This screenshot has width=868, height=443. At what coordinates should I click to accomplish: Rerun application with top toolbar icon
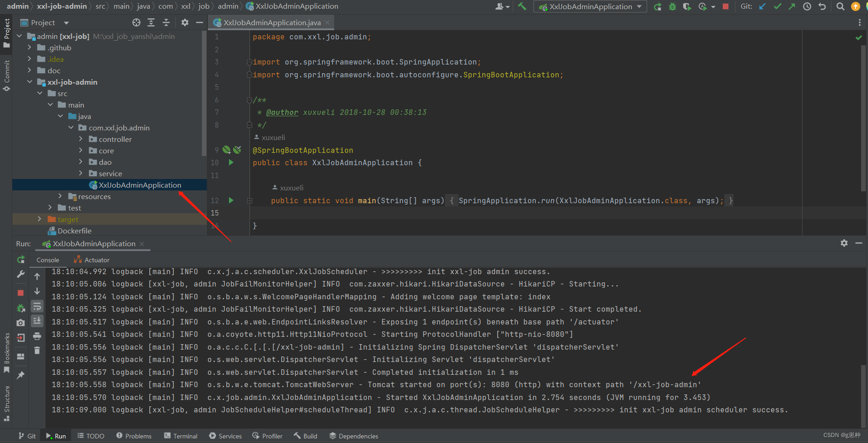click(x=657, y=6)
